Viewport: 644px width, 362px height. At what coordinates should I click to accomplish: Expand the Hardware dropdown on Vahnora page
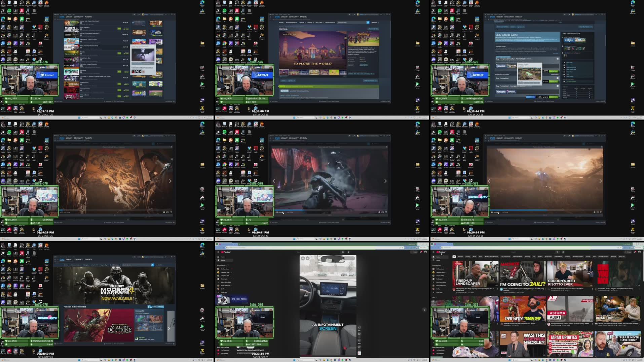[x=310, y=23]
